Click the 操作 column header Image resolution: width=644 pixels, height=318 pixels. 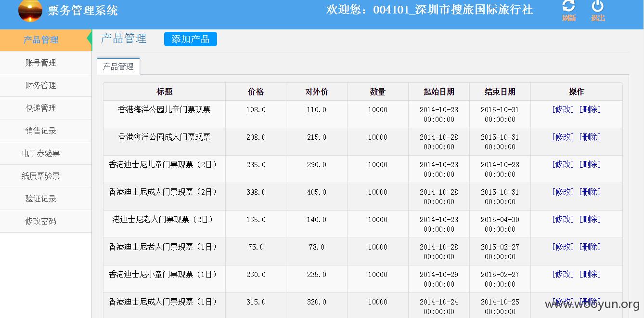576,92
